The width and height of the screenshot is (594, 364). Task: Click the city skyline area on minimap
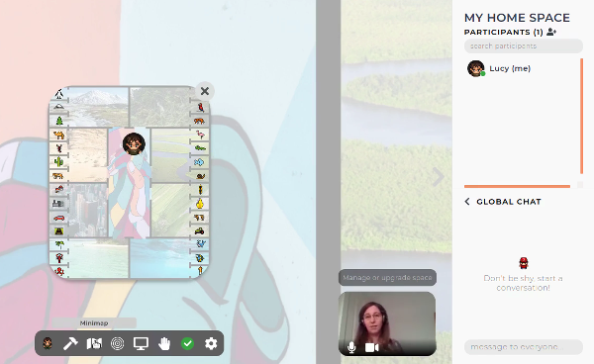(88, 211)
